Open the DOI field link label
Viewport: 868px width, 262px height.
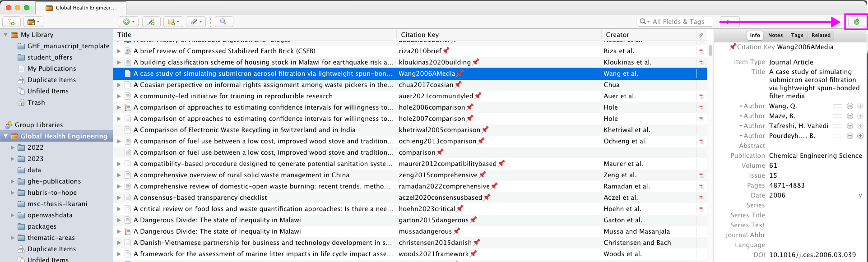pyautogui.click(x=759, y=255)
